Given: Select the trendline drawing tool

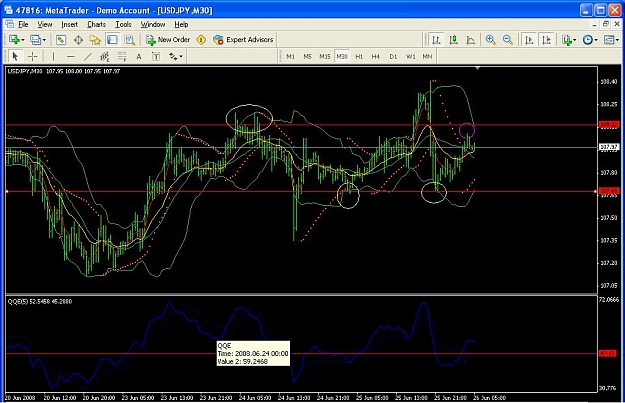Looking at the screenshot, I should pyautogui.click(x=88, y=57).
